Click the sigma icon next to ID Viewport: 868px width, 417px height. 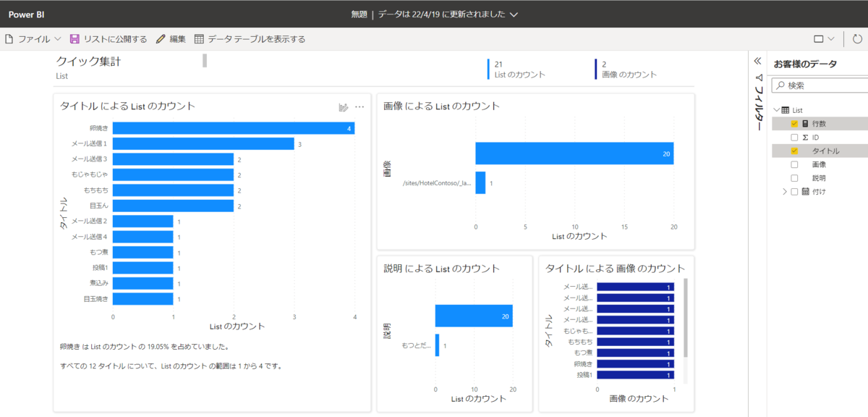pyautogui.click(x=805, y=137)
